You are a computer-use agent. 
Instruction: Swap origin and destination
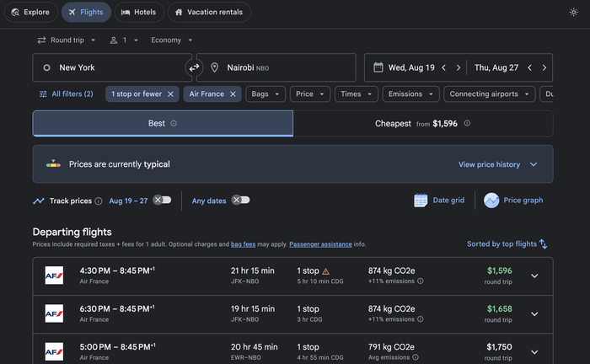[194, 67]
